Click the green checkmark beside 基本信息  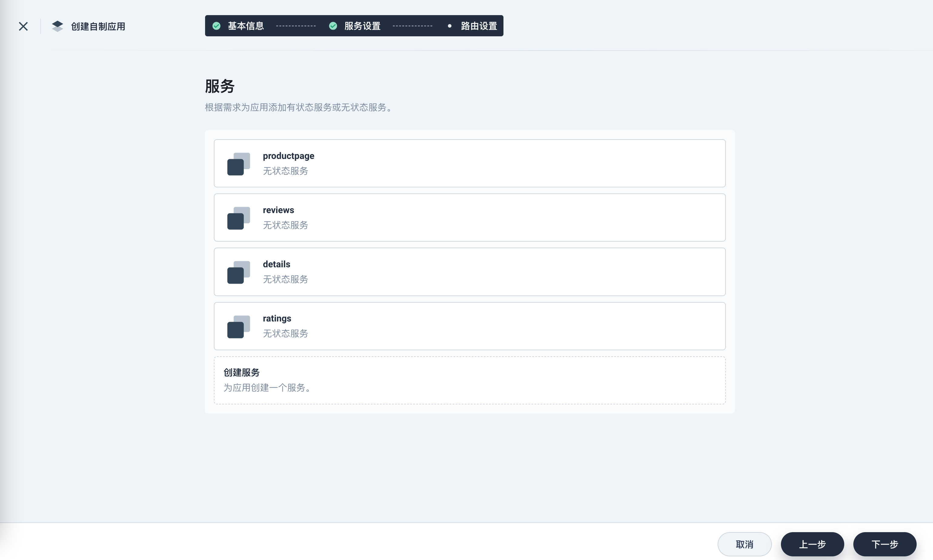[216, 26]
